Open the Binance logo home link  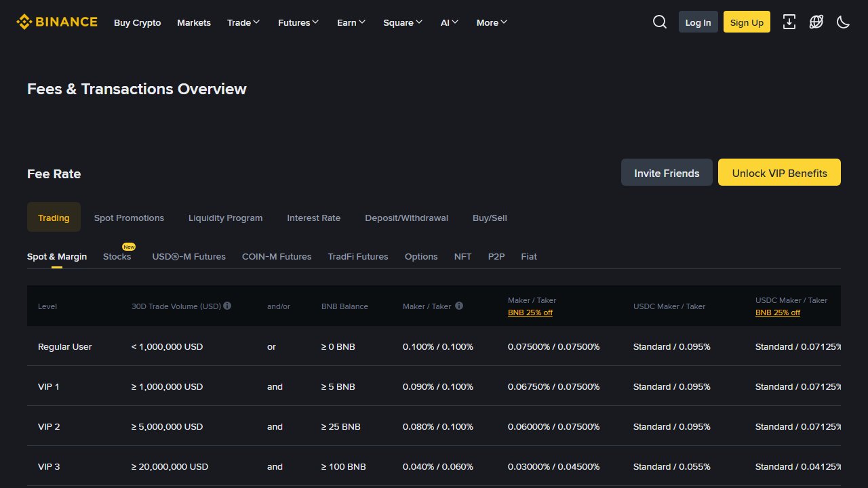pos(57,22)
